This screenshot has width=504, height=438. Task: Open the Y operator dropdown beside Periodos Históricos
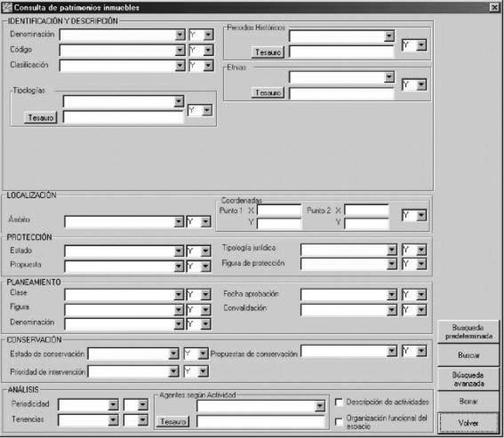coord(421,45)
